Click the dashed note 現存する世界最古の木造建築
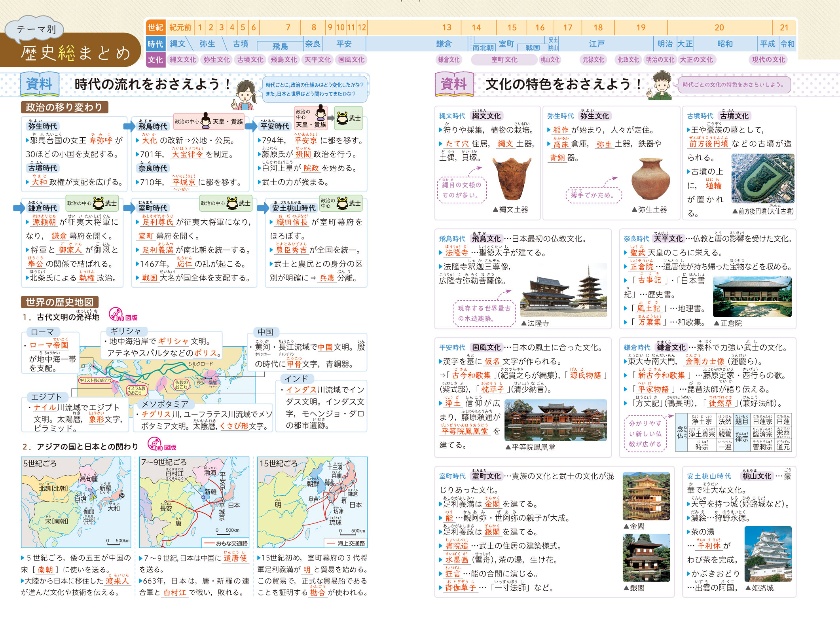840x633 pixels. pos(484,313)
